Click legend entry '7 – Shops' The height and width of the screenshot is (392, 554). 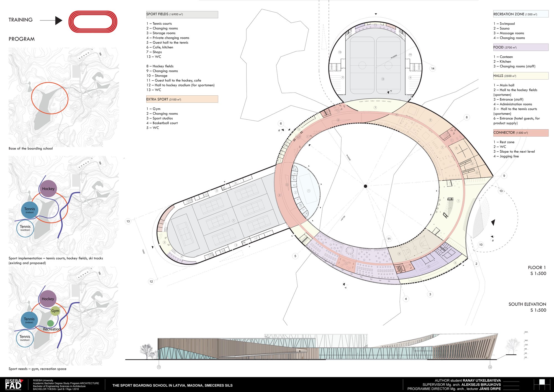click(154, 52)
